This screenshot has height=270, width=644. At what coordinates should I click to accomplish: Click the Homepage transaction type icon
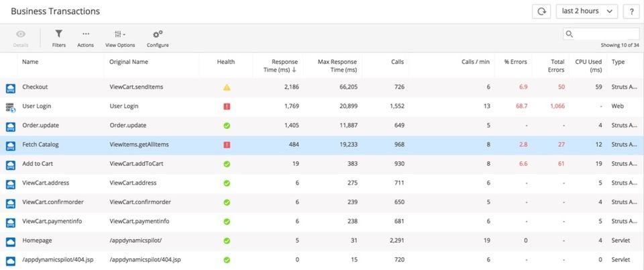point(10,241)
